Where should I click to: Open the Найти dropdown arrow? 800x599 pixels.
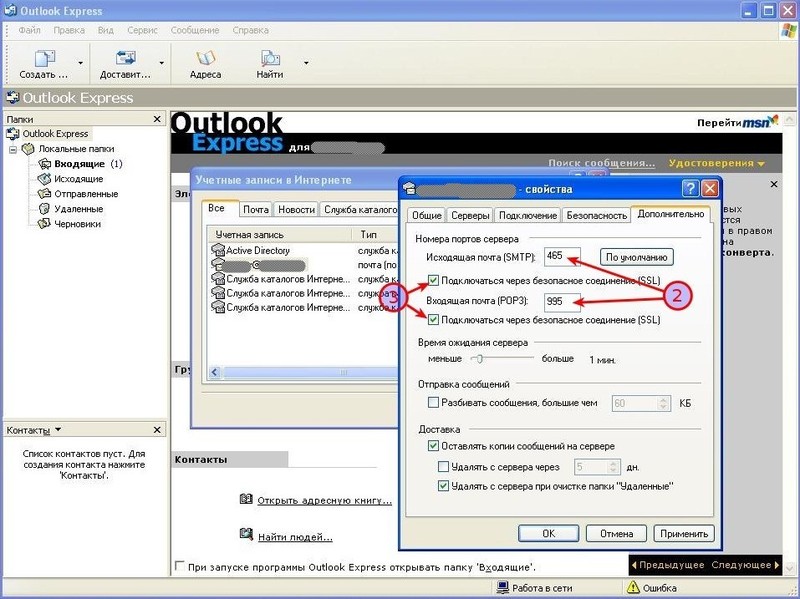coord(306,63)
